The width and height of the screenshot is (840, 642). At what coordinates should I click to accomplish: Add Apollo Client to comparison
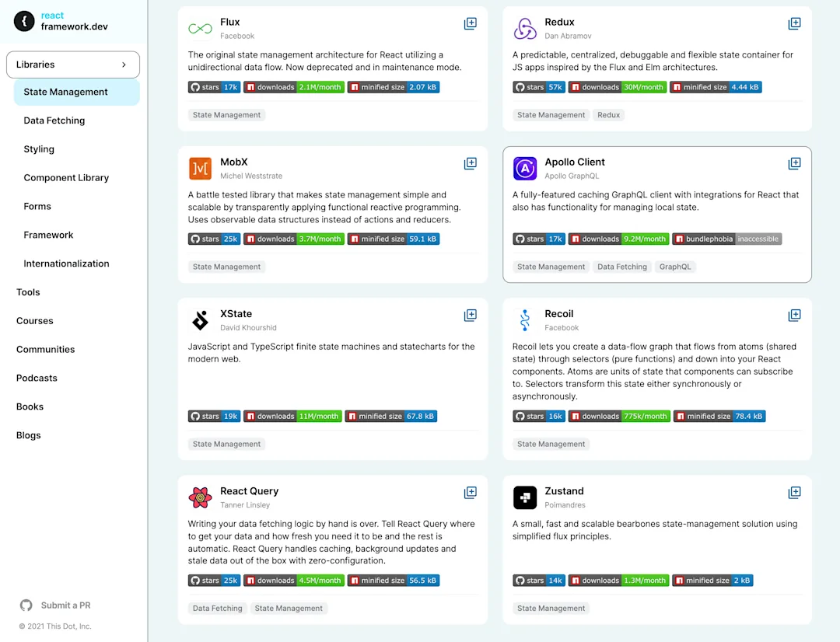point(794,163)
